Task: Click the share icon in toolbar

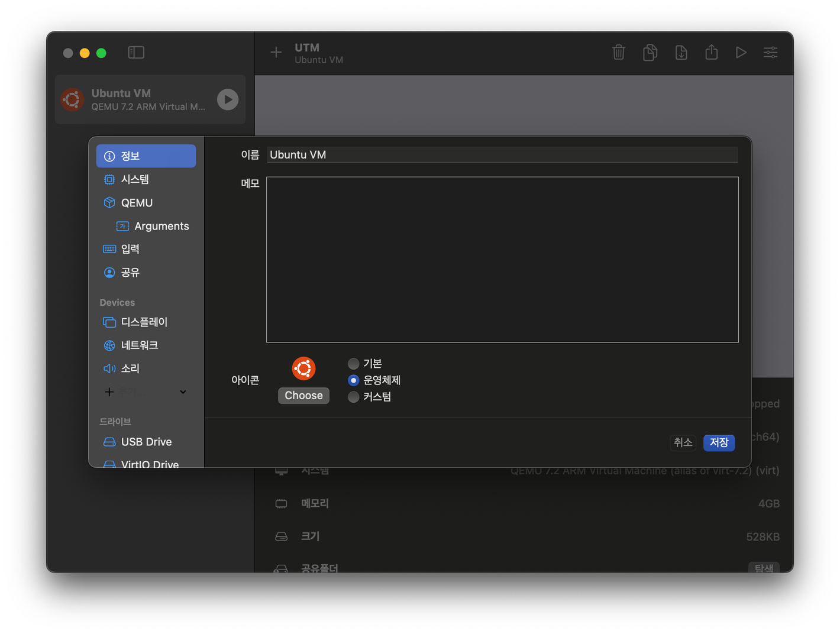Action: pos(712,52)
